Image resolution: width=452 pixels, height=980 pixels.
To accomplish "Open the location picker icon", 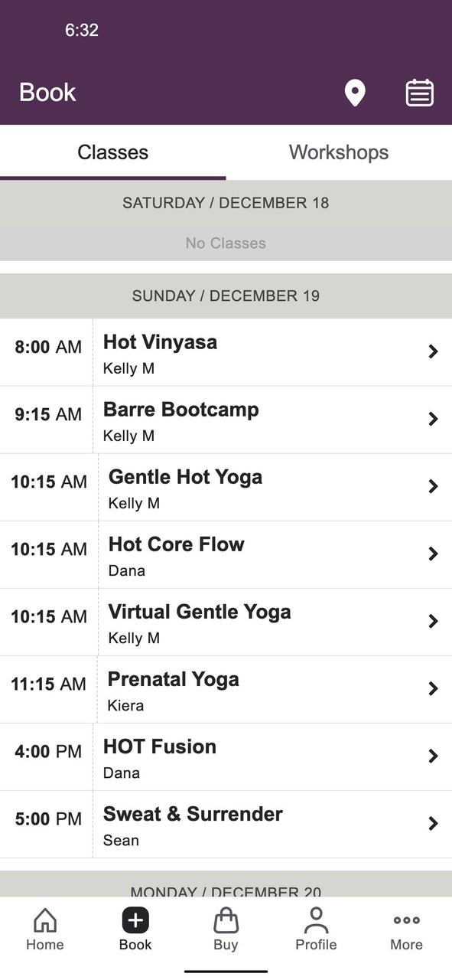I will [355, 92].
